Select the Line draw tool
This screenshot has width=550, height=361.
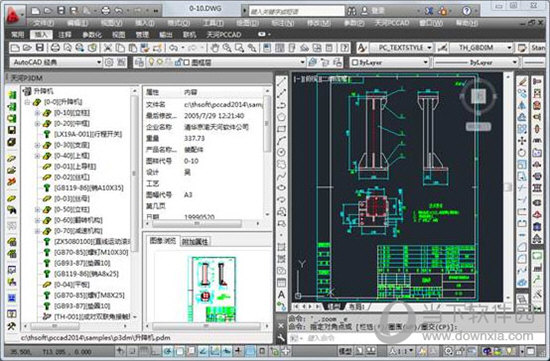pyautogui.click(x=281, y=82)
